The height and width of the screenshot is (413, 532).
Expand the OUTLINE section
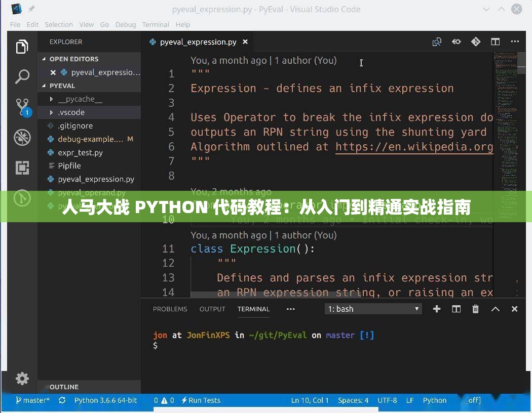pos(63,387)
